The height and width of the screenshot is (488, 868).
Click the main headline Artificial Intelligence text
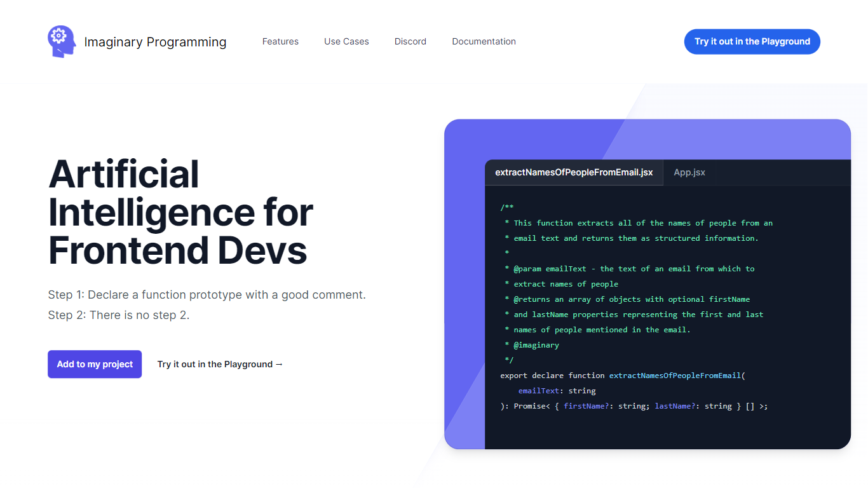point(180,212)
